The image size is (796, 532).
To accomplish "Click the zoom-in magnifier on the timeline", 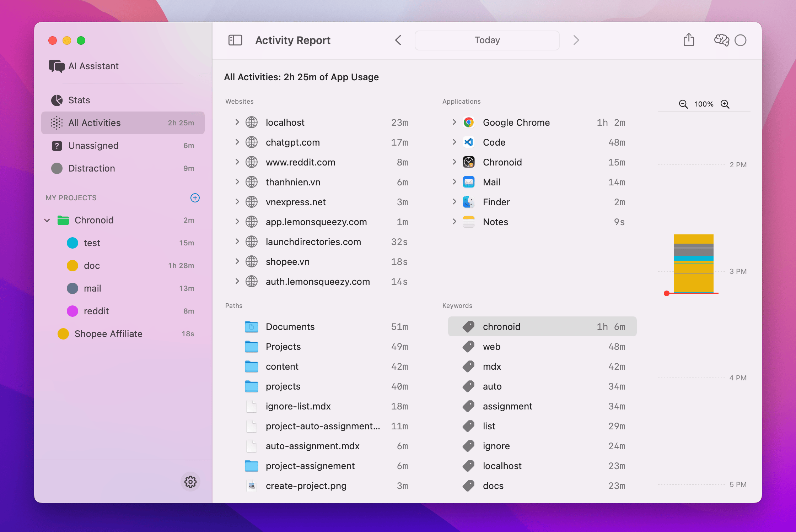I will click(x=725, y=104).
